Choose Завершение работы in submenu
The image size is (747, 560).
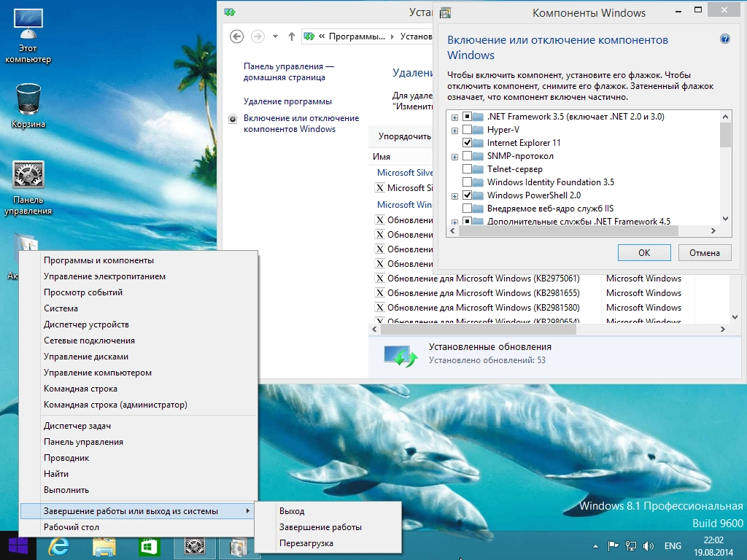(328, 527)
